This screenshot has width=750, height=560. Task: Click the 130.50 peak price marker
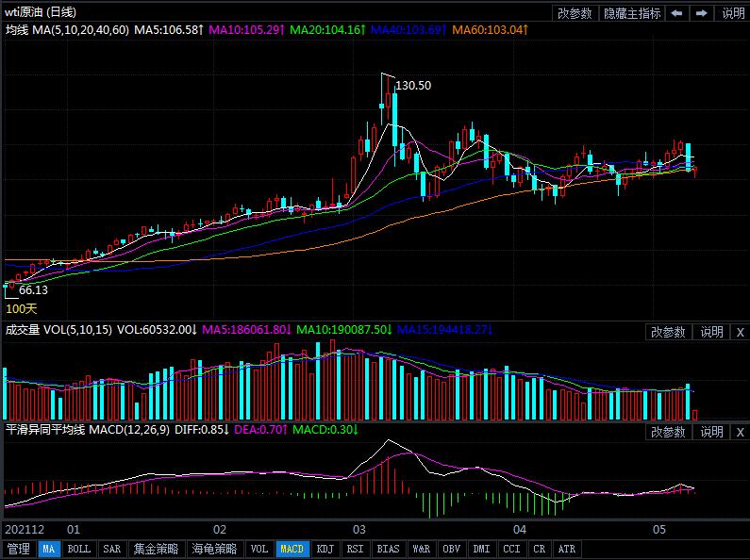click(x=413, y=86)
